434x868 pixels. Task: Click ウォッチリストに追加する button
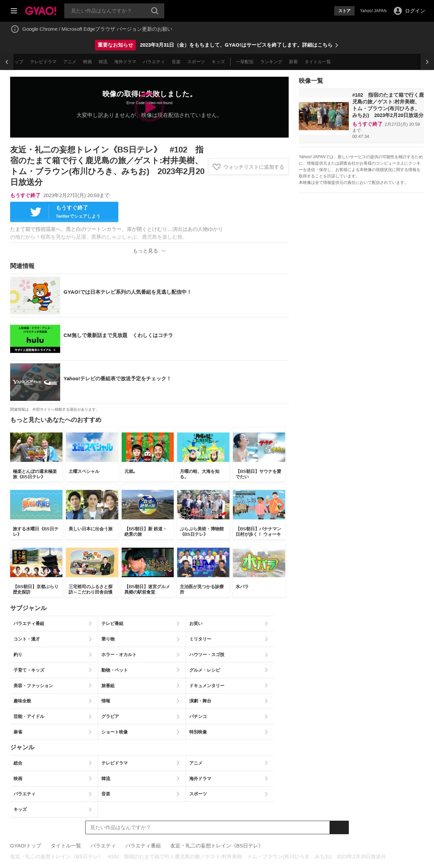[x=248, y=167]
